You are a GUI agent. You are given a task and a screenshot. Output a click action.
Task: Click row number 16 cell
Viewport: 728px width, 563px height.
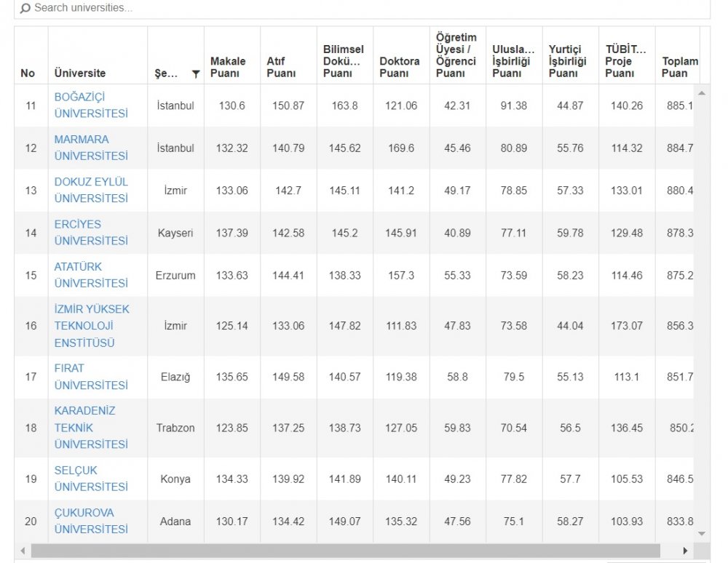(31, 326)
